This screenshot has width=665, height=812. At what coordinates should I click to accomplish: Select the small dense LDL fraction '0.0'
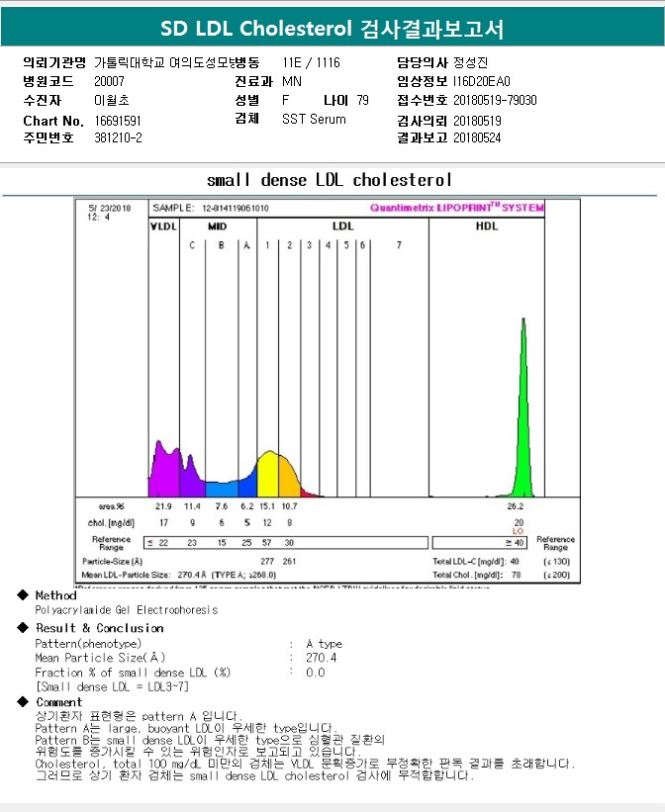pyautogui.click(x=315, y=673)
